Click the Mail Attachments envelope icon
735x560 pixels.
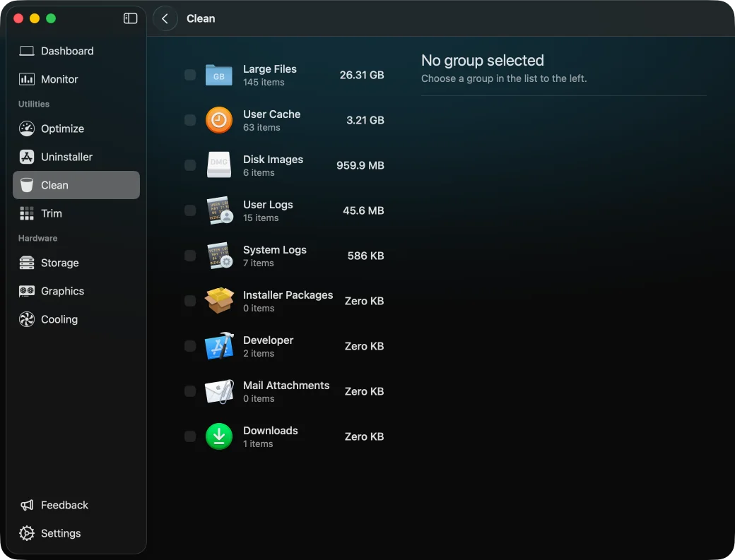(x=219, y=391)
